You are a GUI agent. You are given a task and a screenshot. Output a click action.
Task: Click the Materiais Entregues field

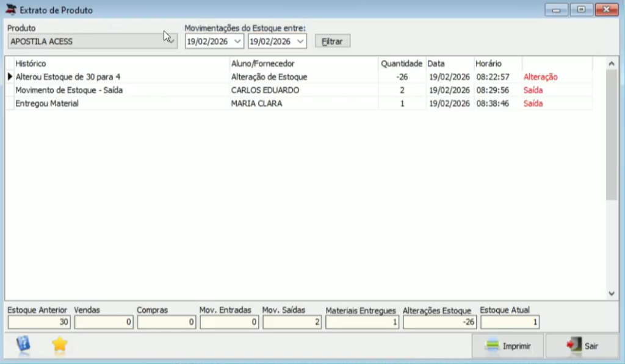pyautogui.click(x=363, y=322)
